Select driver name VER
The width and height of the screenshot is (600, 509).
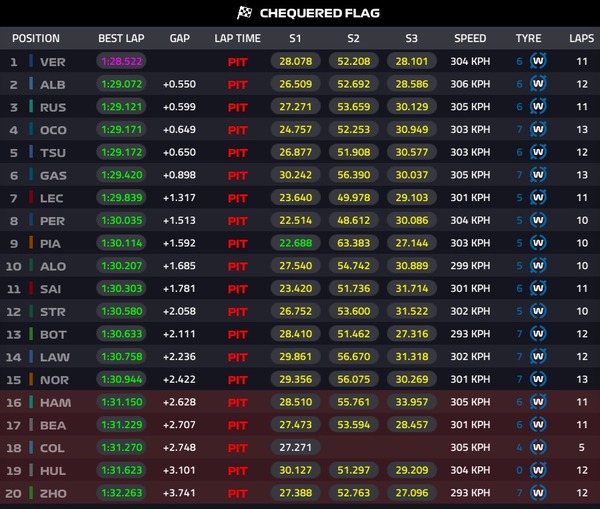(x=53, y=62)
